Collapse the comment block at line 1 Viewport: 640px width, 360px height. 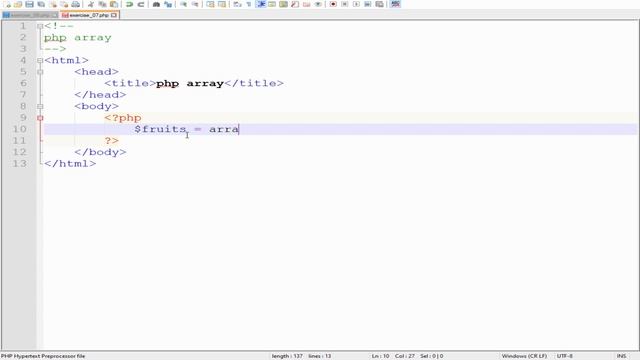pos(40,26)
